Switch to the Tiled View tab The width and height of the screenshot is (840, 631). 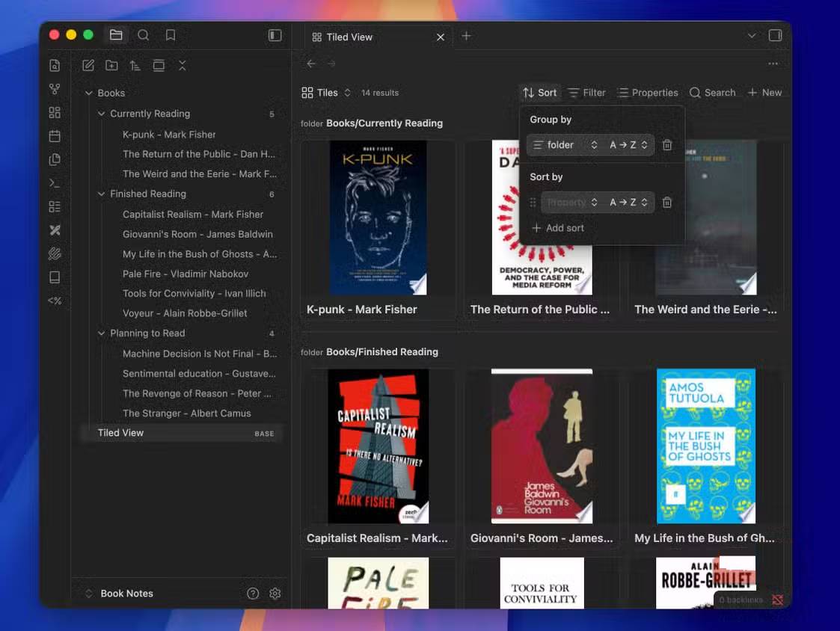(x=349, y=37)
